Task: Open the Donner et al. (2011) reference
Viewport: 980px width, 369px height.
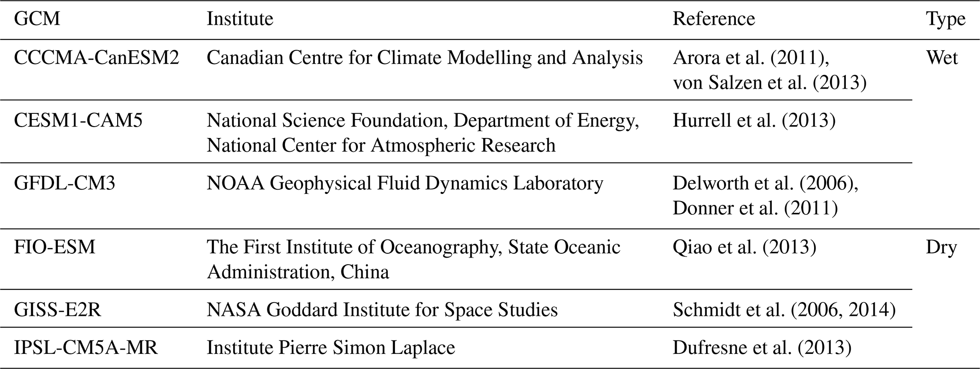Action: click(x=755, y=209)
